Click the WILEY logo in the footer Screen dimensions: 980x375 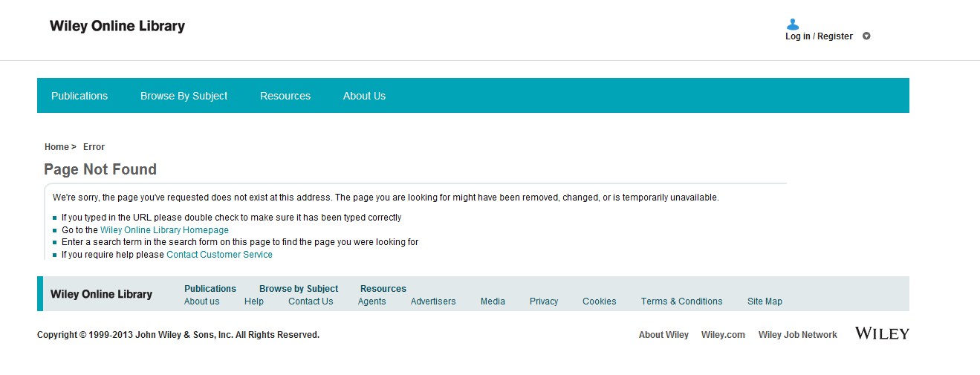[882, 333]
